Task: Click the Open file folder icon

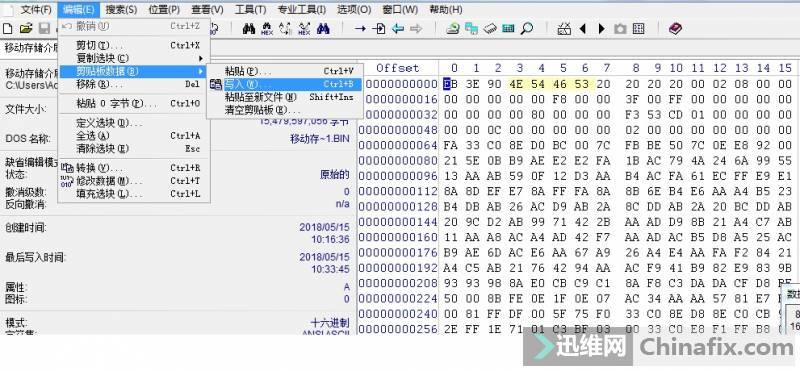Action: click(26, 29)
